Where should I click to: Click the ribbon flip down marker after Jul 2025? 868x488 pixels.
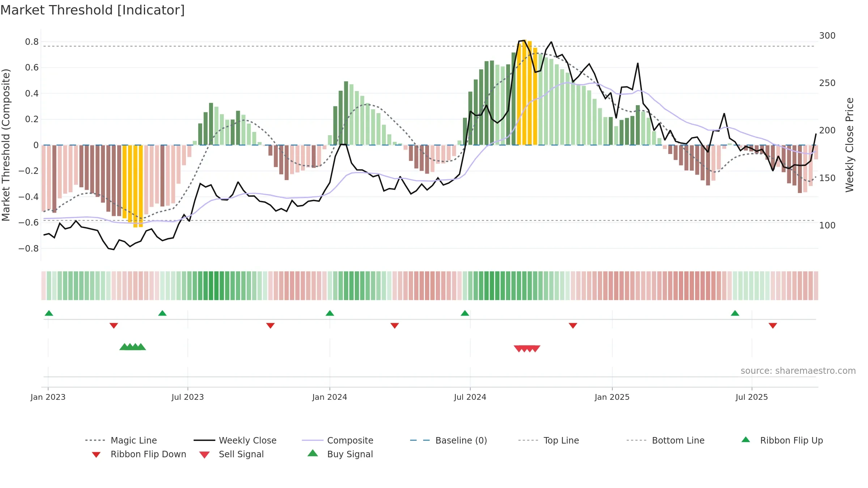pos(773,326)
